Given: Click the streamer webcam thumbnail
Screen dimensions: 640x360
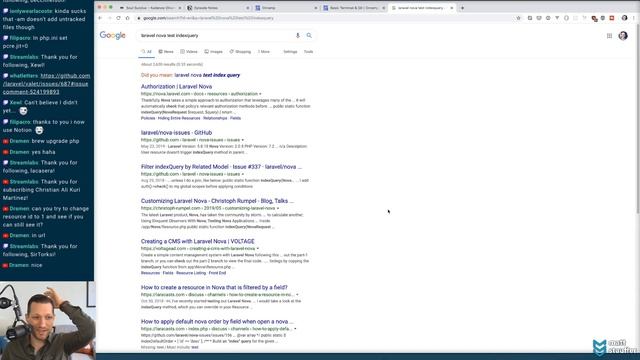Looking at the screenshot, I should pos(48,320).
